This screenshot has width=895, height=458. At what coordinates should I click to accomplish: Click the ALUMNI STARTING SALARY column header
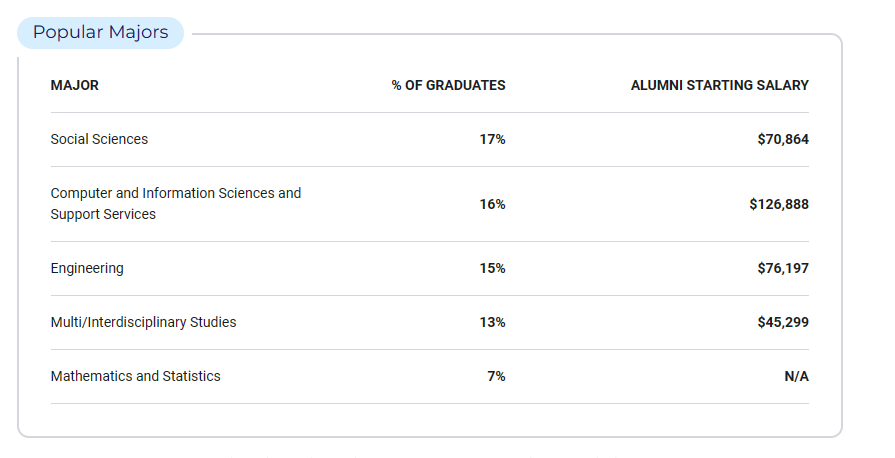[719, 85]
